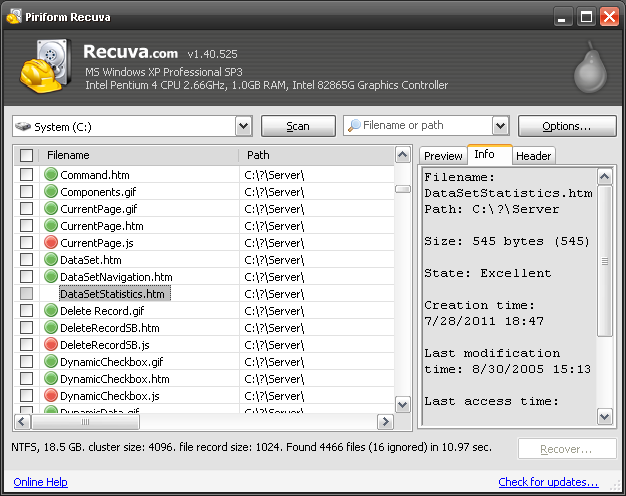626x496 pixels.
Task: Check the box for CurrentPage.js
Action: 26,242
